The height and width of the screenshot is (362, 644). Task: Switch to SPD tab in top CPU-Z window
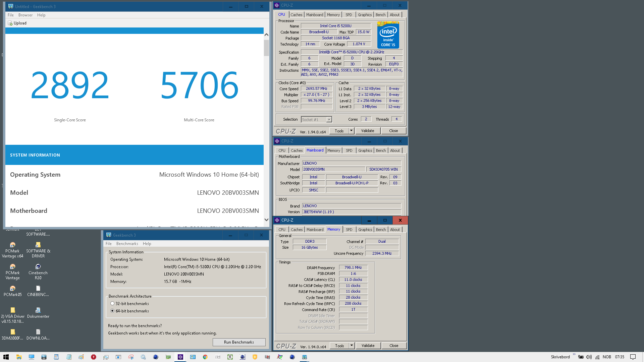pyautogui.click(x=349, y=15)
